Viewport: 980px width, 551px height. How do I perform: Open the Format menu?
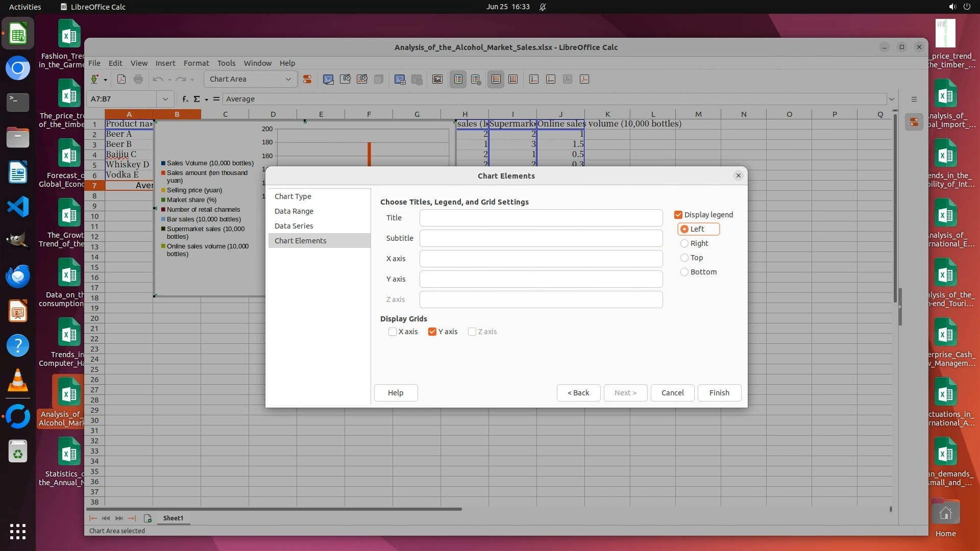[x=196, y=63]
